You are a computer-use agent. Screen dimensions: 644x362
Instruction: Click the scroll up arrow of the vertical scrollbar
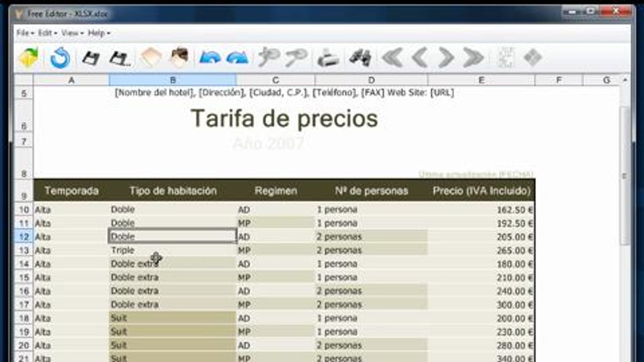625,80
